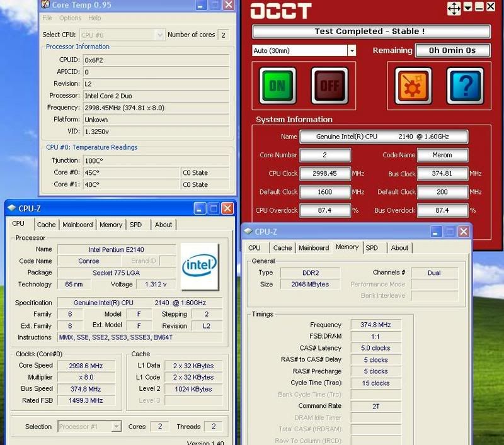This screenshot has width=504, height=445.
Task: Switch to Cache tab in CPU-Z processor window
Action: pos(46,225)
